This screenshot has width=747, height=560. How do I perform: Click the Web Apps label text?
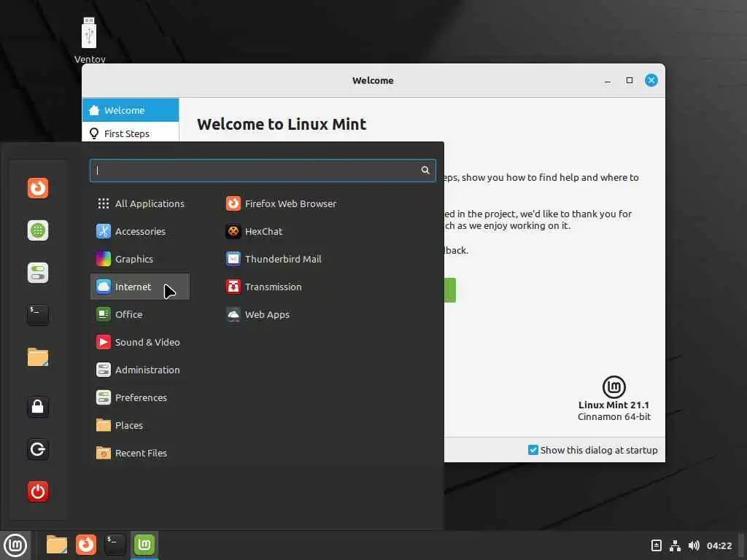[x=267, y=314]
